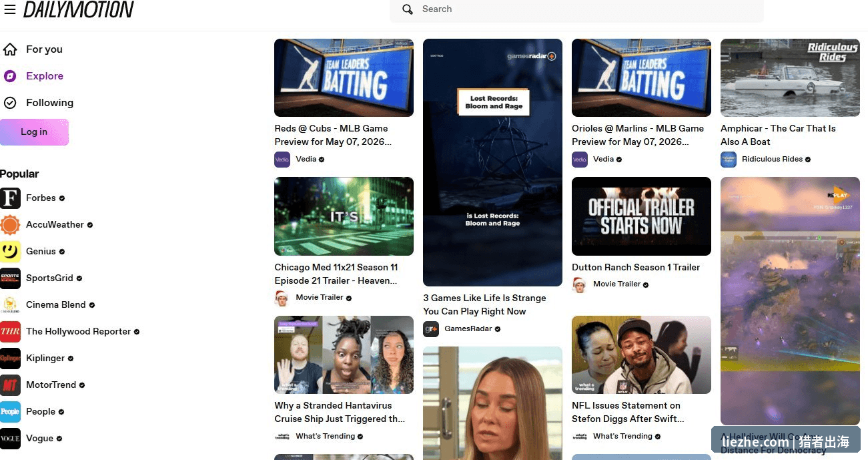Click People channel avatar

coord(10,412)
